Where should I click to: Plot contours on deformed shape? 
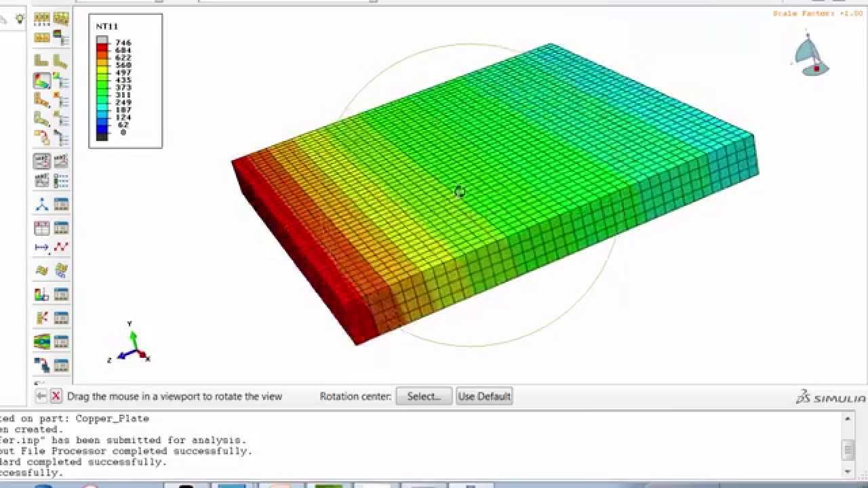(42, 81)
